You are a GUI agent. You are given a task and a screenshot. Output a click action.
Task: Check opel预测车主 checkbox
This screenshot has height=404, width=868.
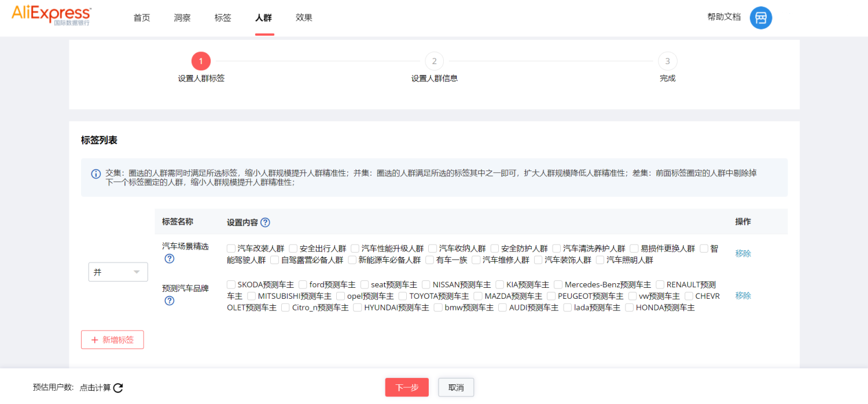pos(341,296)
